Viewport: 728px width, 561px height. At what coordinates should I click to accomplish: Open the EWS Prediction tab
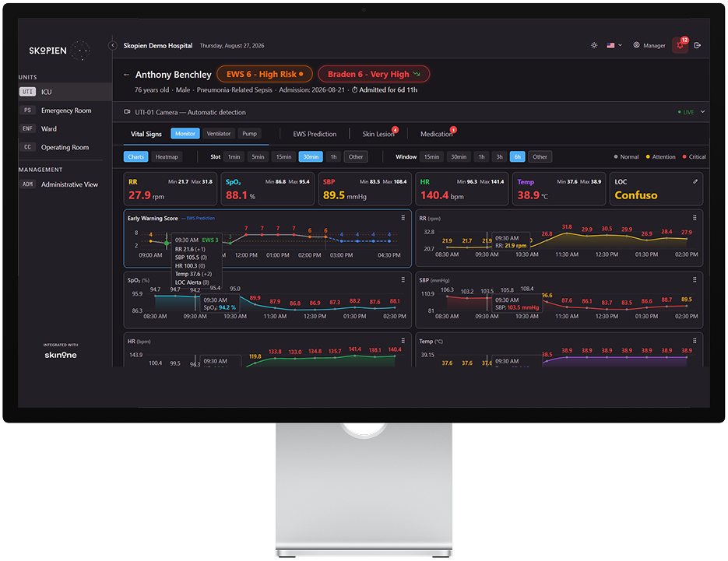coord(315,134)
